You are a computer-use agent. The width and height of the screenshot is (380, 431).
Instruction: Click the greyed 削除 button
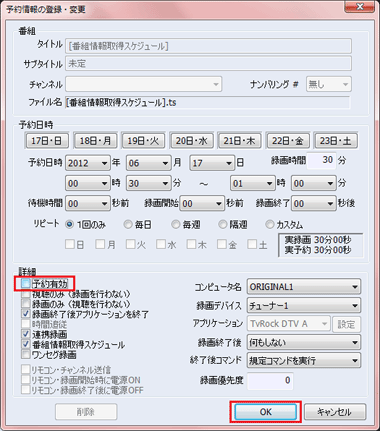(x=86, y=412)
